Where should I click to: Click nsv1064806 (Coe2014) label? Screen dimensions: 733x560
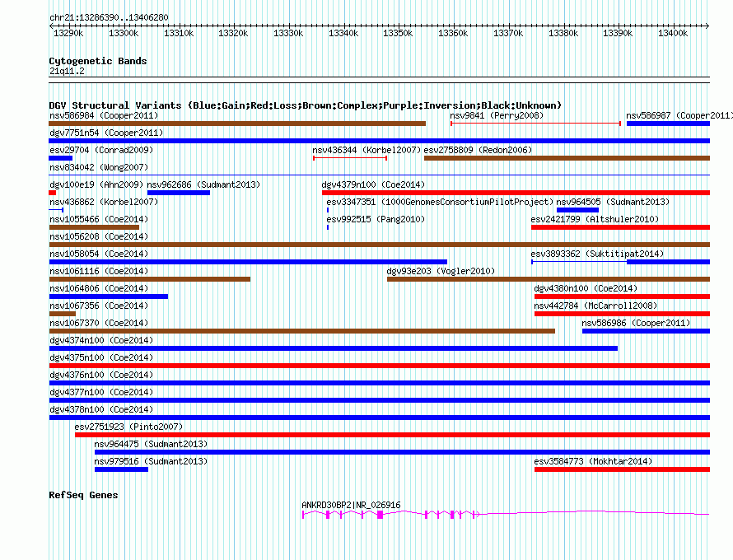(x=99, y=288)
